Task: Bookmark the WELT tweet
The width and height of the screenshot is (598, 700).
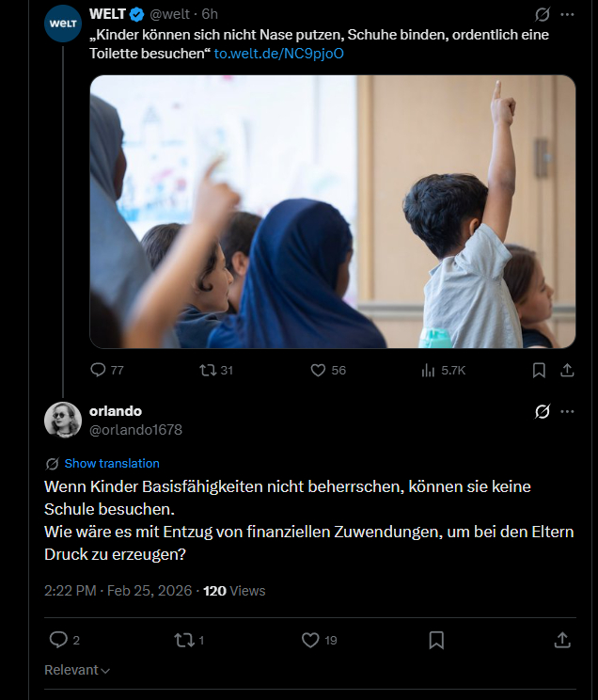Action: pos(539,370)
